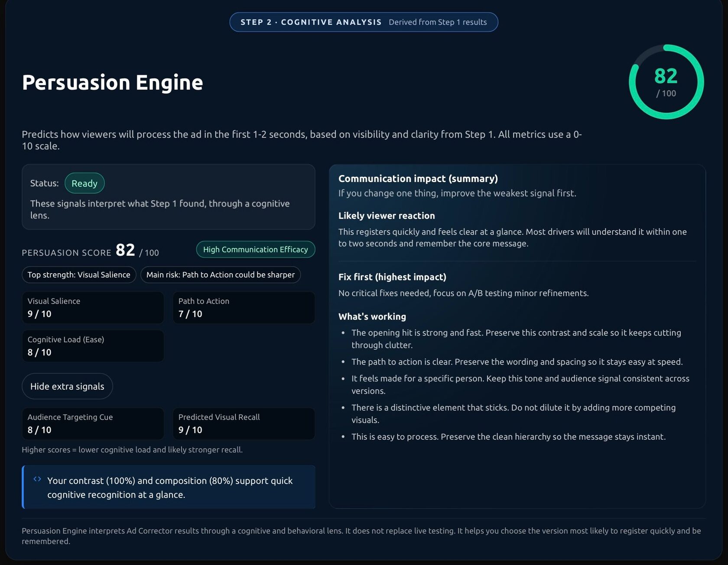
Task: Click the Audience Targeting Cue metric card
Action: 93,424
